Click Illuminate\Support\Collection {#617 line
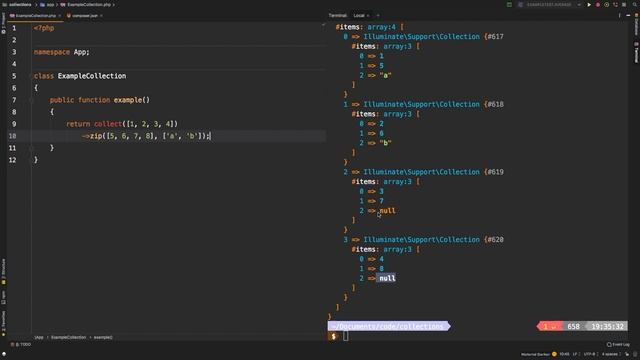Viewport: 640px width, 360px height. (423, 37)
